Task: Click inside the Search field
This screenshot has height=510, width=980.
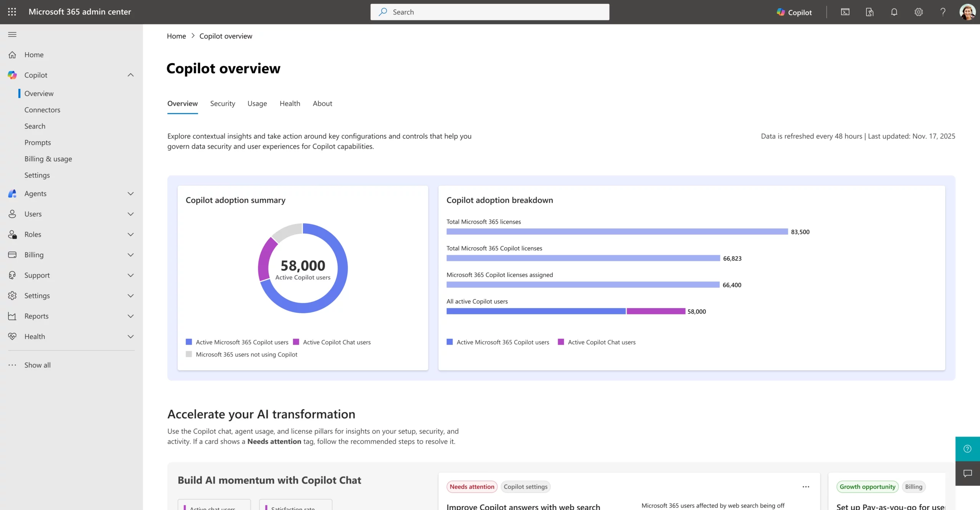Action: point(490,12)
